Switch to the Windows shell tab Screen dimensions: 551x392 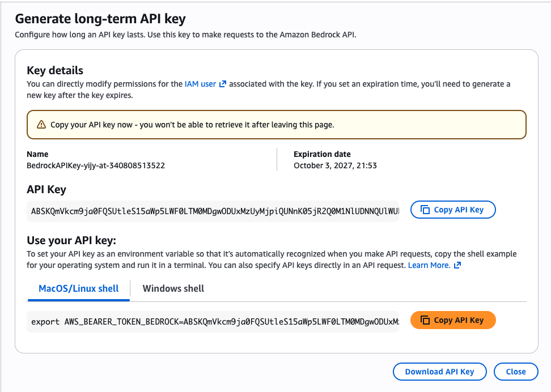pyautogui.click(x=173, y=288)
